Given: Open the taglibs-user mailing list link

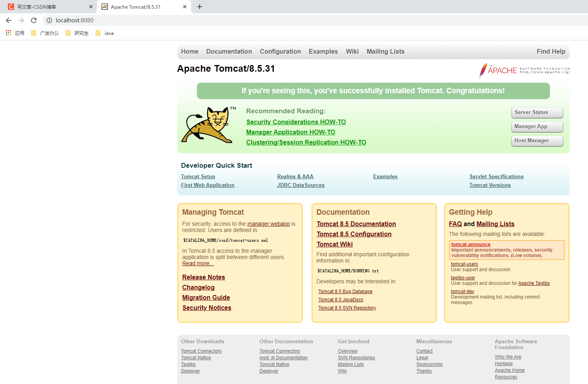Looking at the screenshot, I should coord(463,278).
